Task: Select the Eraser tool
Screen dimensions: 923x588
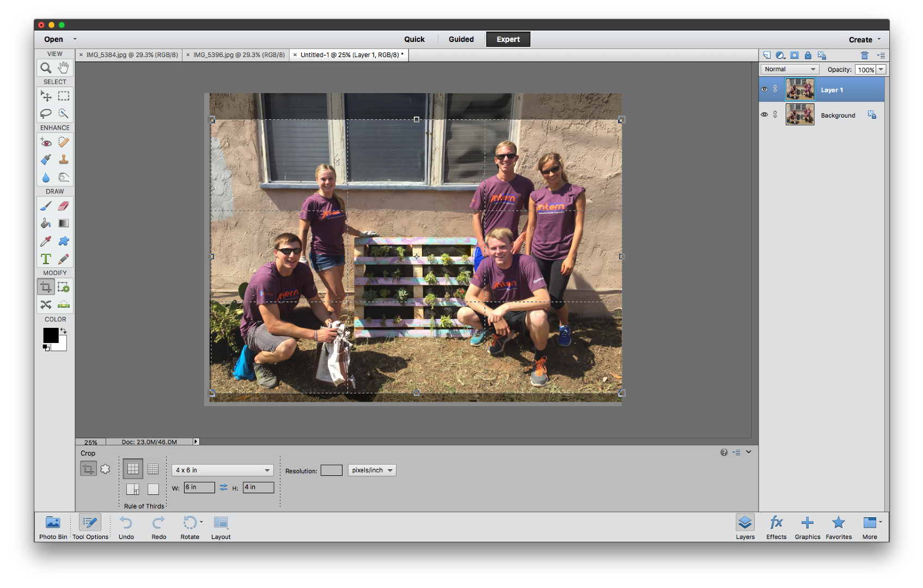Action: pyautogui.click(x=64, y=206)
